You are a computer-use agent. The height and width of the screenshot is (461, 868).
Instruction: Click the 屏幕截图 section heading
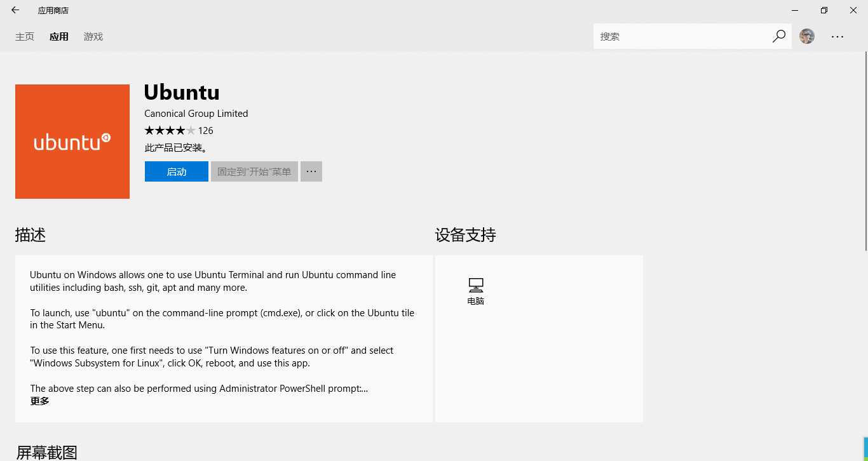pos(47,453)
